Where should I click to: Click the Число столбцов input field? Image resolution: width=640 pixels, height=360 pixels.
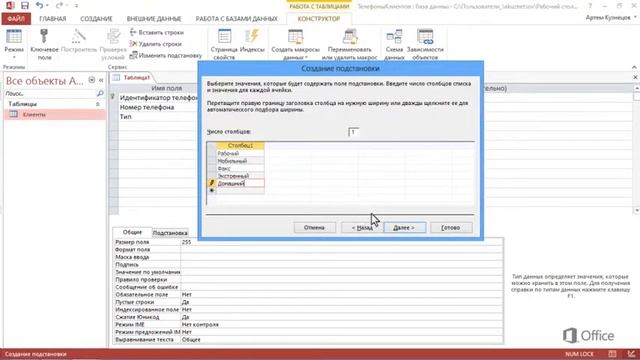click(x=353, y=132)
